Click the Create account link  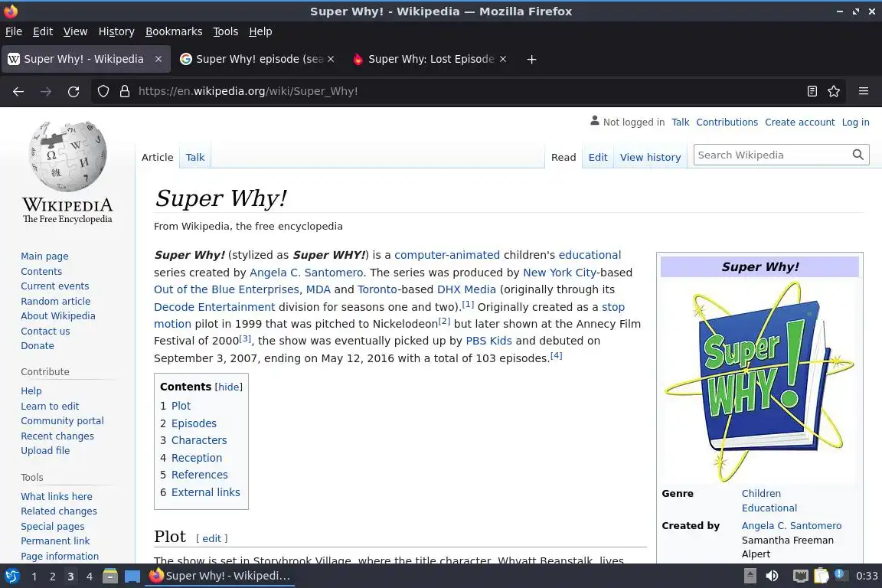point(800,122)
